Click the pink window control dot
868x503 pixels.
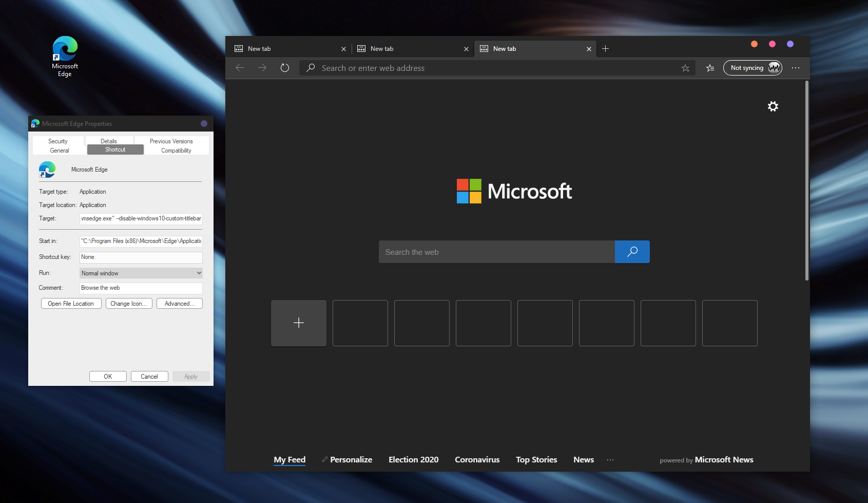point(772,44)
